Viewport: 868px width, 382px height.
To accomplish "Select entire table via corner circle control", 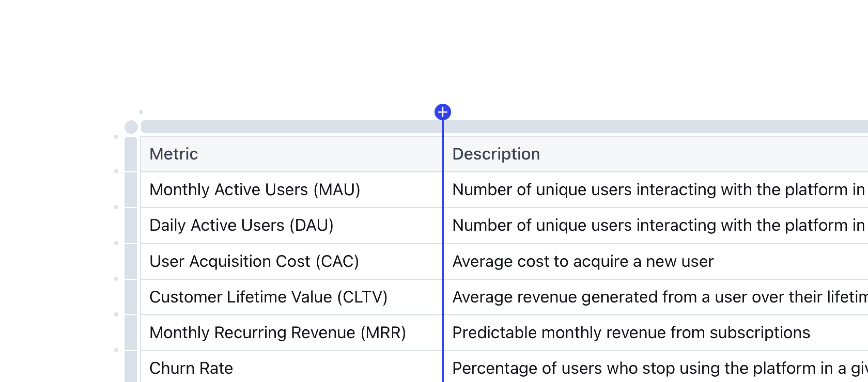I will [131, 127].
